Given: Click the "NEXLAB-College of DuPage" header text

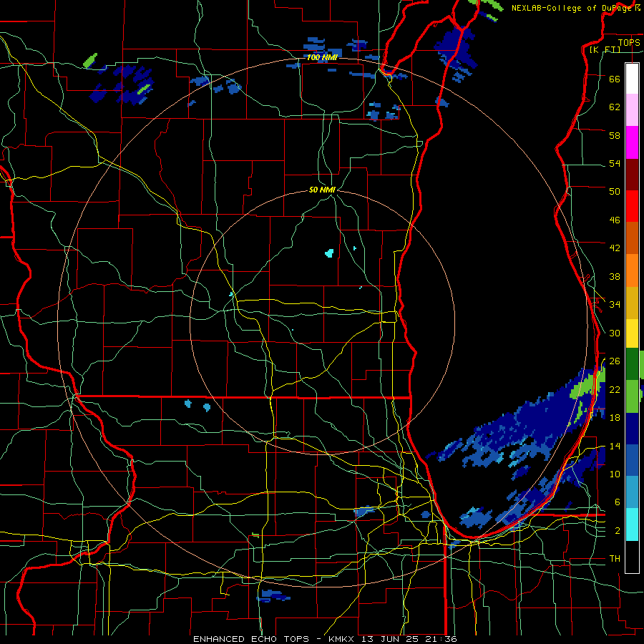Looking at the screenshot, I should [x=572, y=8].
